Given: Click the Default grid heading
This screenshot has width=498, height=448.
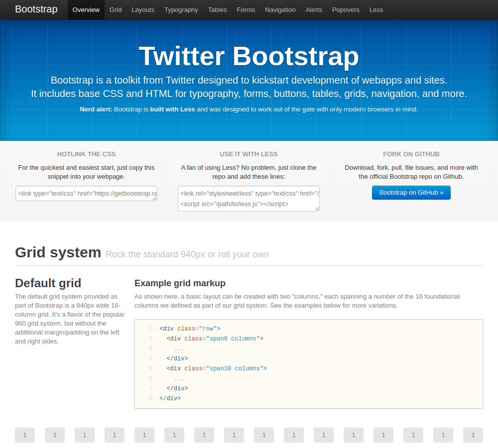Looking at the screenshot, I should click(x=48, y=283).
